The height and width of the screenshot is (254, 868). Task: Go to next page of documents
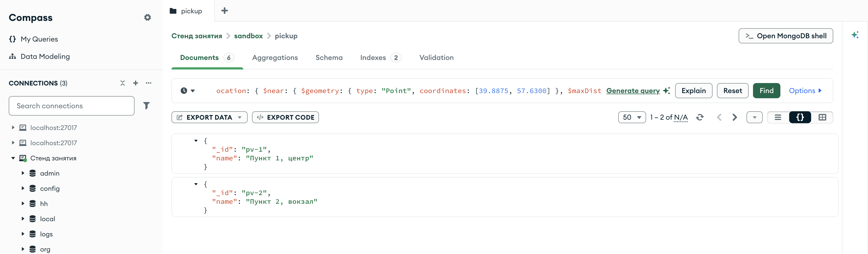(735, 118)
